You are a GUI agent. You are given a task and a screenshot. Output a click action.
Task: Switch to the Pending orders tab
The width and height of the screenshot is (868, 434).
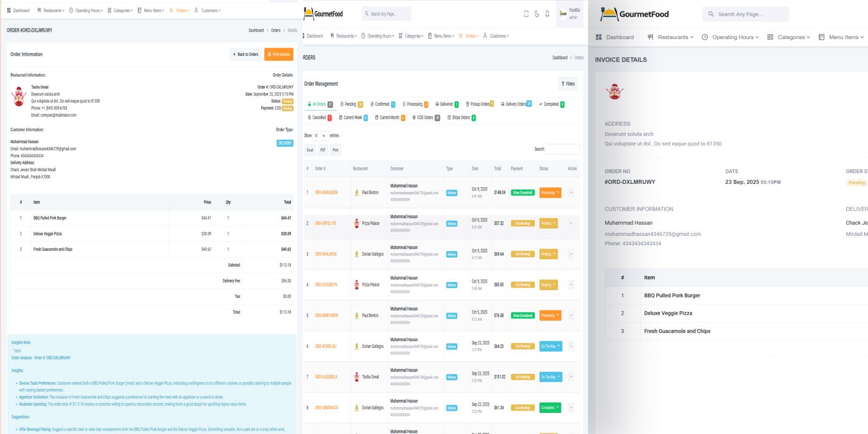[x=352, y=104]
